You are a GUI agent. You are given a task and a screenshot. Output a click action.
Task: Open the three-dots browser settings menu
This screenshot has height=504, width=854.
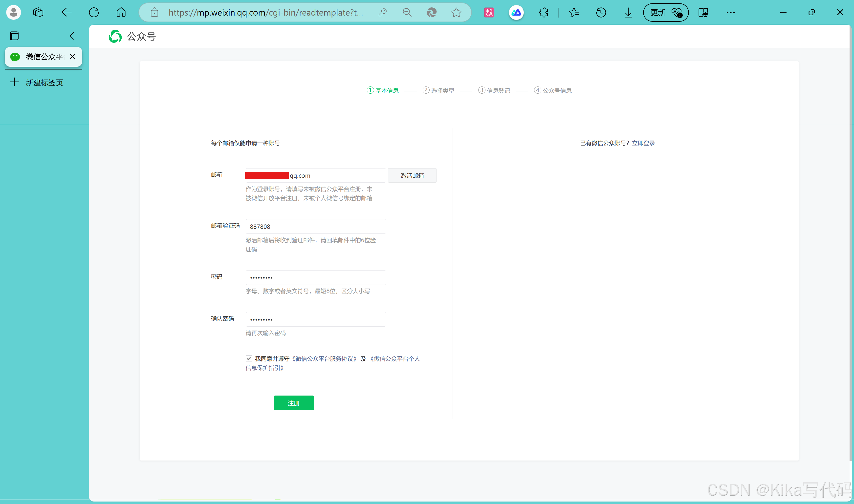pos(730,13)
